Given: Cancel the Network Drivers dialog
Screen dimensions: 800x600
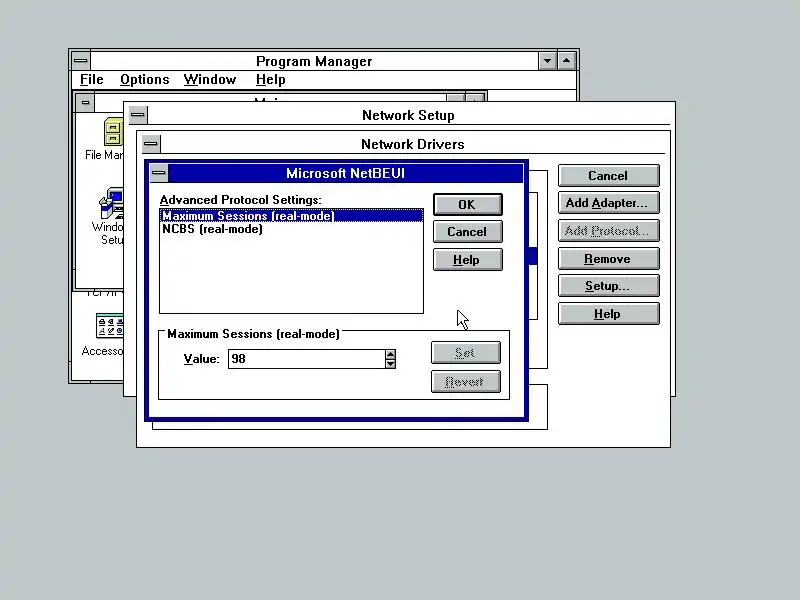Looking at the screenshot, I should (x=608, y=176).
